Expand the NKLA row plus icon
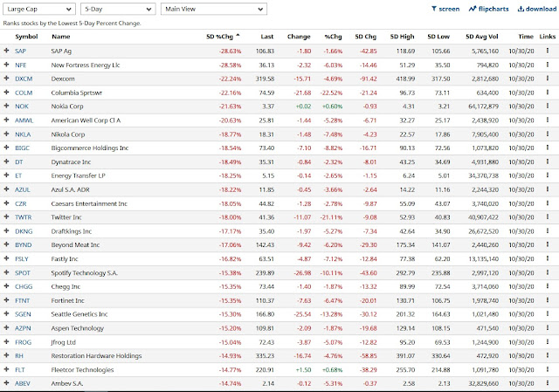The height and width of the screenshot is (392, 559). coord(6,134)
